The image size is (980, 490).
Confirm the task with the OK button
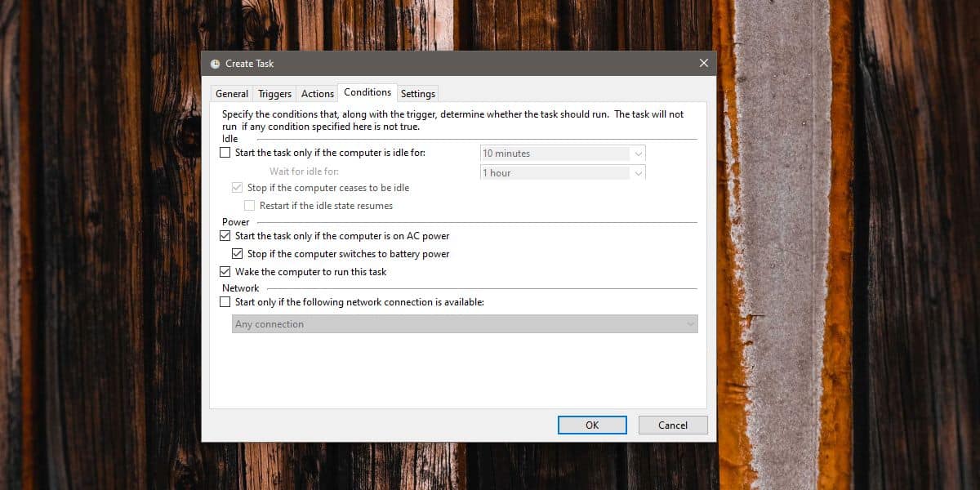(x=592, y=425)
